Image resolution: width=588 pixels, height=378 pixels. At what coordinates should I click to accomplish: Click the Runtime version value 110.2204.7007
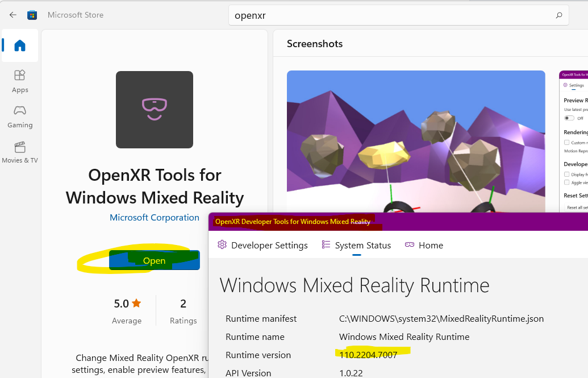pyautogui.click(x=368, y=355)
